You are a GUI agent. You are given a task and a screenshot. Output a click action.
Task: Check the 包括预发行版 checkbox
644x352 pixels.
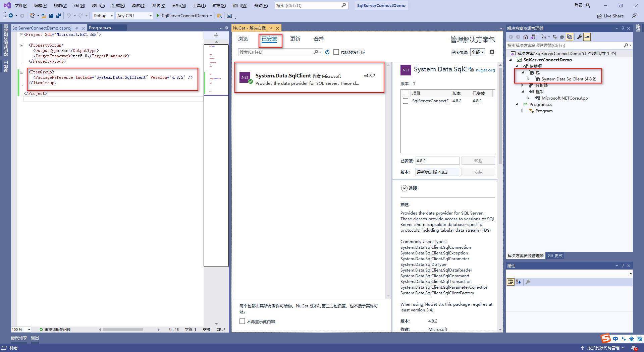[336, 52]
